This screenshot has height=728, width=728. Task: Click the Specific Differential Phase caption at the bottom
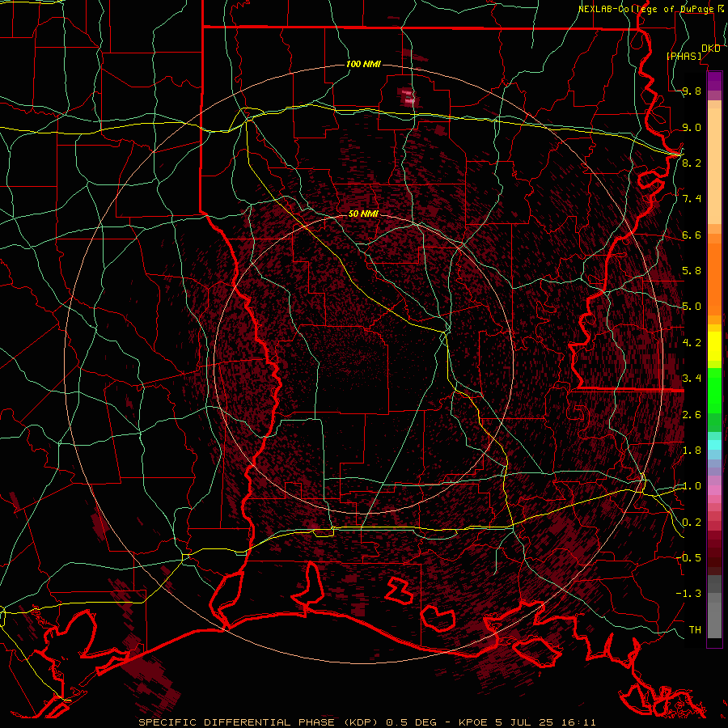click(x=366, y=722)
